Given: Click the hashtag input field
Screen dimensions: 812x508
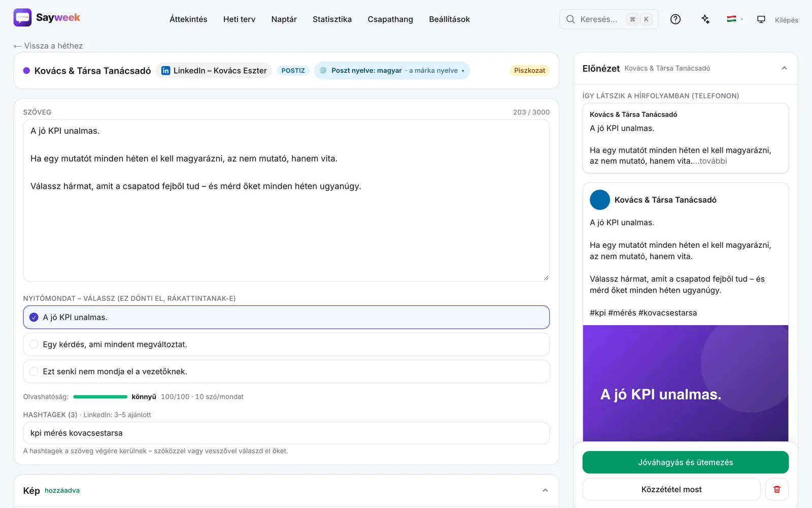Looking at the screenshot, I should tap(286, 433).
